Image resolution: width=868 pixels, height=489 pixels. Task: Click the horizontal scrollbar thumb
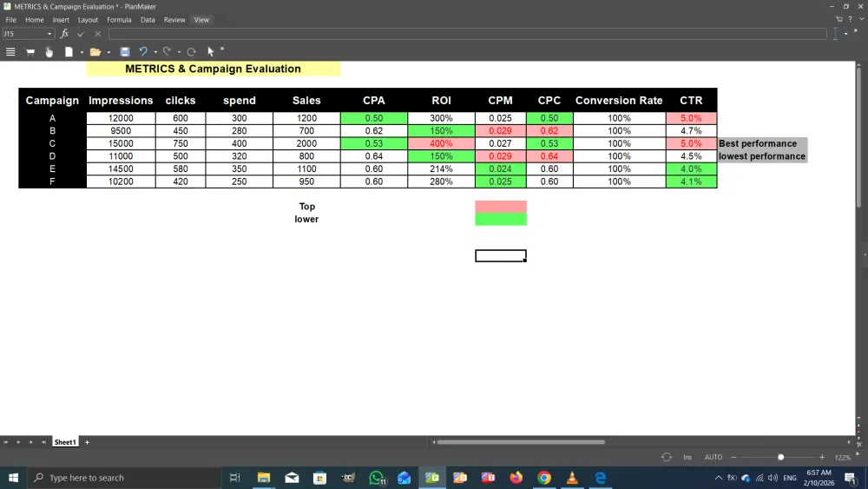click(521, 442)
